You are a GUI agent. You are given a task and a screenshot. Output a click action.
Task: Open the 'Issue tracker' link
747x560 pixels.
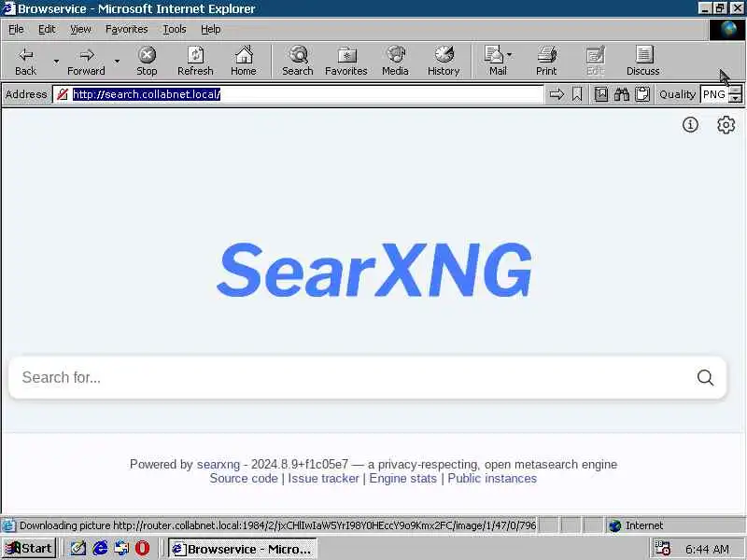[323, 479]
